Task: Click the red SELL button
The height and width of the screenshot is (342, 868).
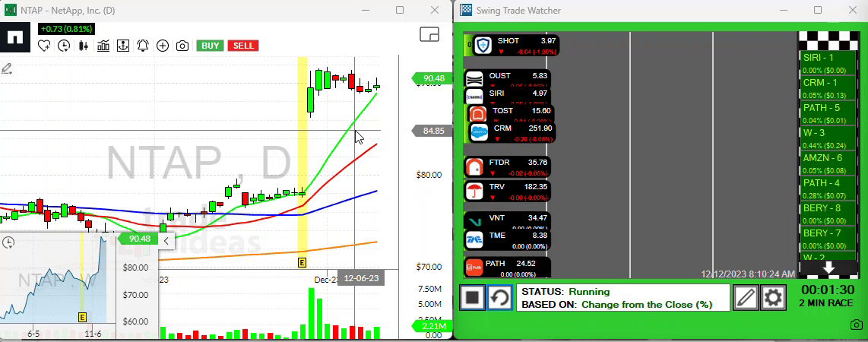Action: pos(243,46)
